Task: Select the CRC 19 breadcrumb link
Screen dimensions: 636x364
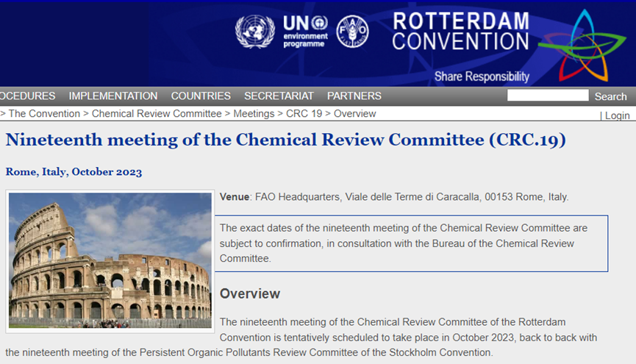Action: pyautogui.click(x=304, y=114)
